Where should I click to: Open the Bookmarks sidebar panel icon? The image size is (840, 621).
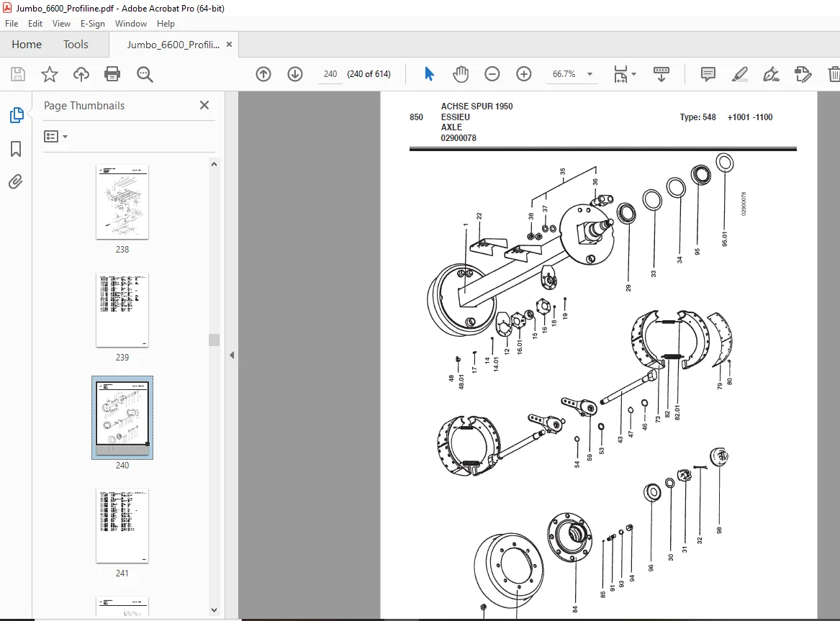[16, 149]
